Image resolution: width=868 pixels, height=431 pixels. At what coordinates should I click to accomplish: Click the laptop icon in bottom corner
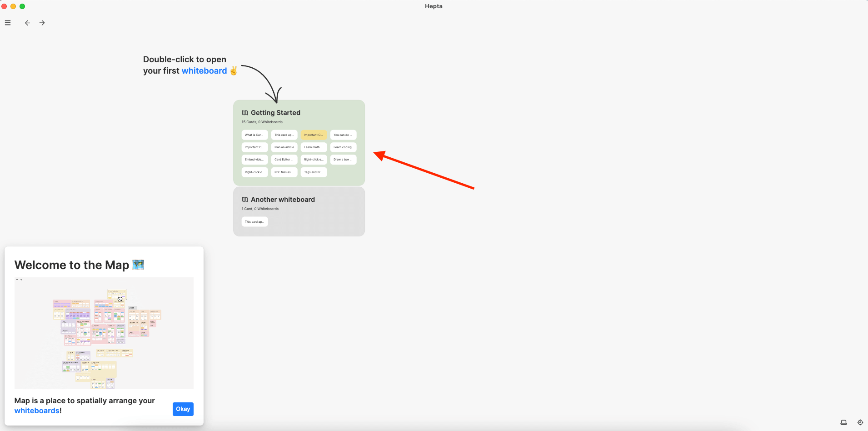(x=843, y=422)
